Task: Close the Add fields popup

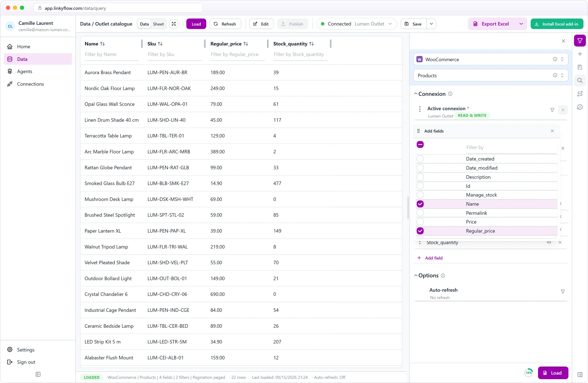Action: click(x=552, y=131)
